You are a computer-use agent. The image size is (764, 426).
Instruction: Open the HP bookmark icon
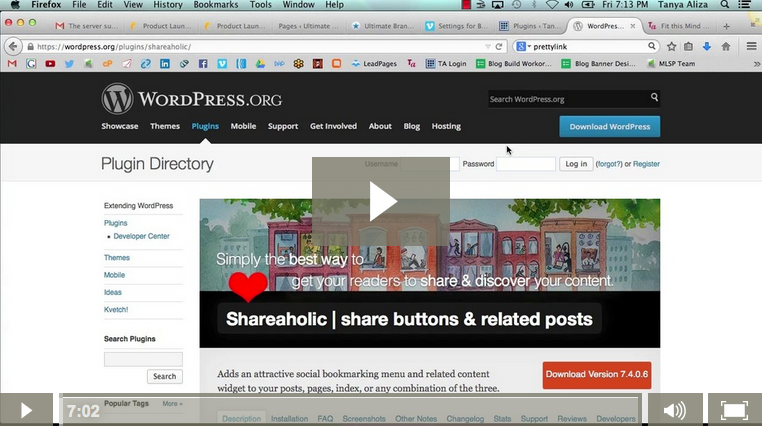click(279, 63)
